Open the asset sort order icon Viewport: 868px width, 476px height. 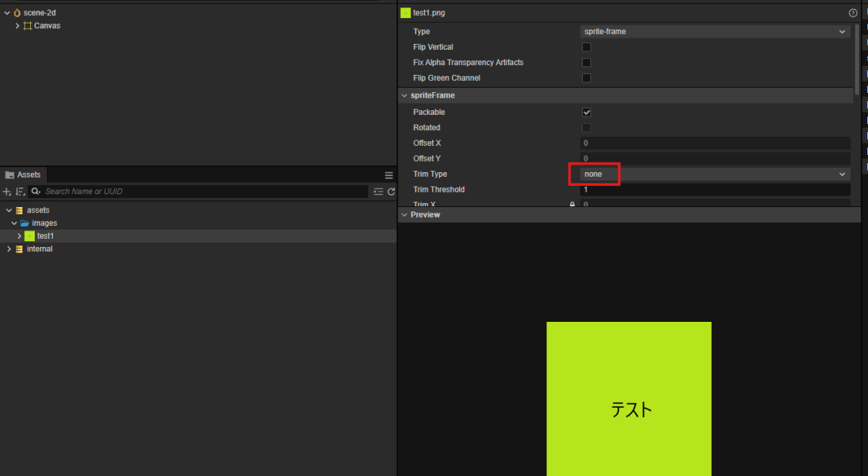click(x=20, y=192)
